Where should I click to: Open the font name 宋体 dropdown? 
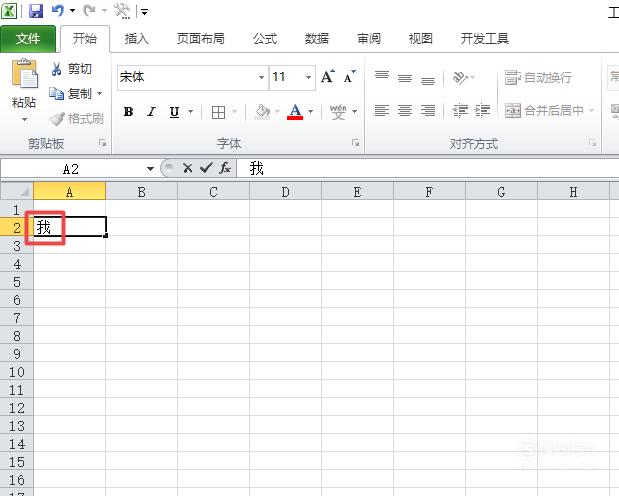[261, 77]
